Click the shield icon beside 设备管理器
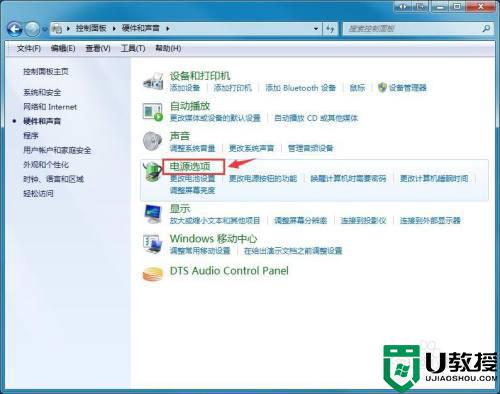 point(382,88)
